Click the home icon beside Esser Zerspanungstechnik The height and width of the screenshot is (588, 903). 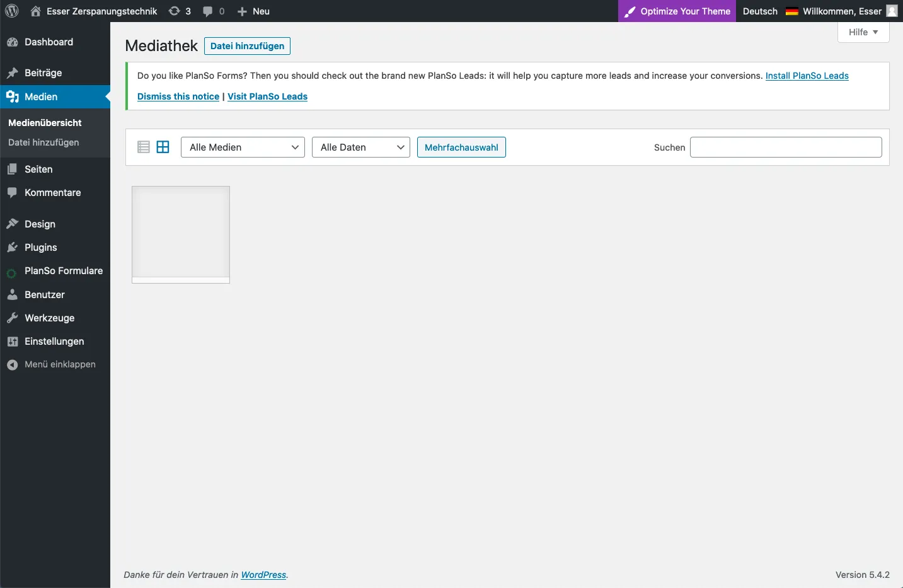coord(36,11)
